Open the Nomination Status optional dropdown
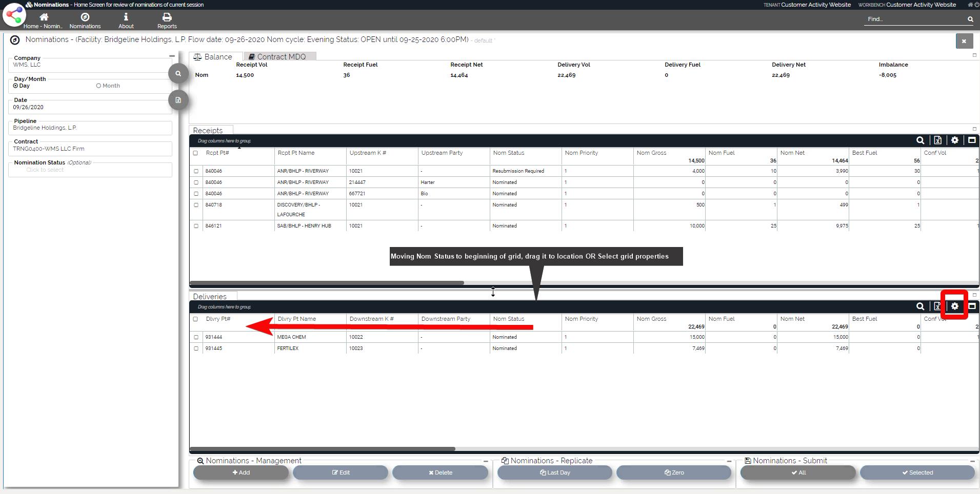 coord(90,170)
